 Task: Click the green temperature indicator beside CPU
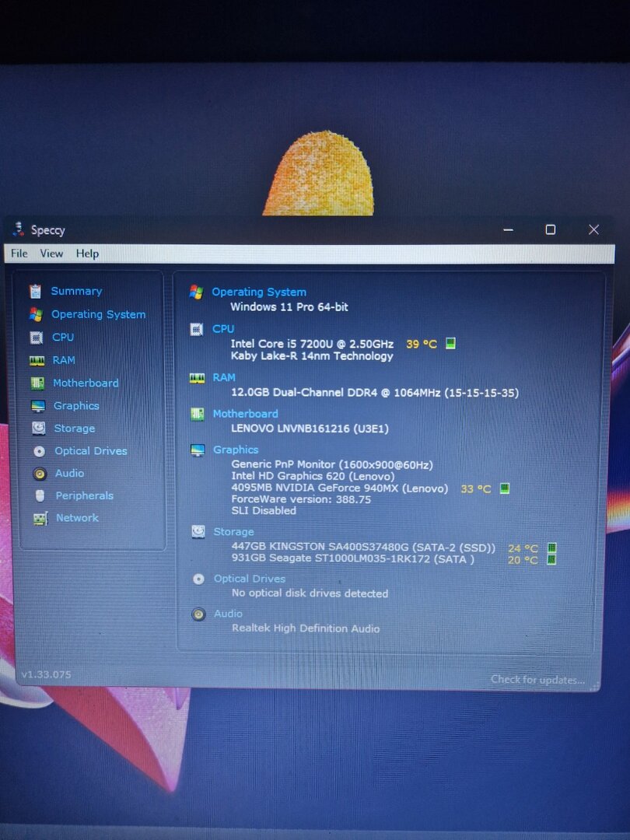pos(450,343)
